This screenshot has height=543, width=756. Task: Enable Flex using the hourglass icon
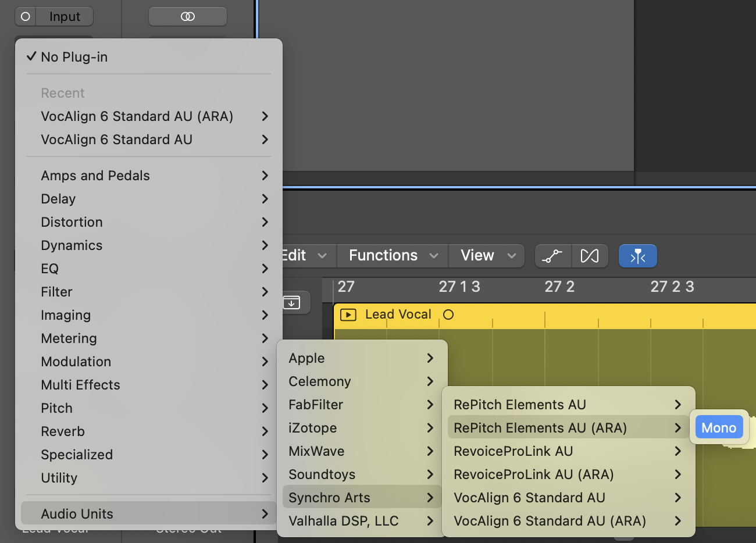[x=590, y=256]
